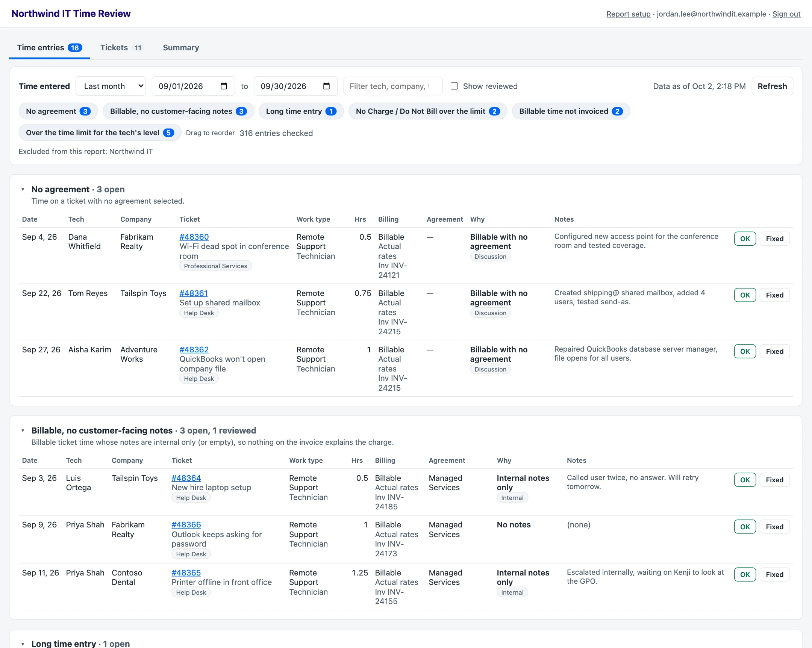Select the Billable time not invoiced chip
Screen dimensions: 812x648
click(x=571, y=112)
